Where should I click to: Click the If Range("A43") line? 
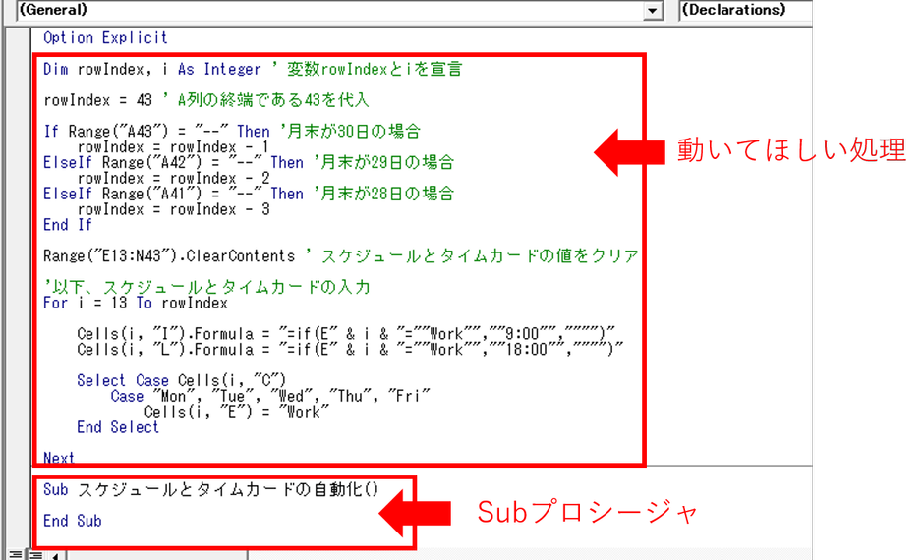[232, 132]
